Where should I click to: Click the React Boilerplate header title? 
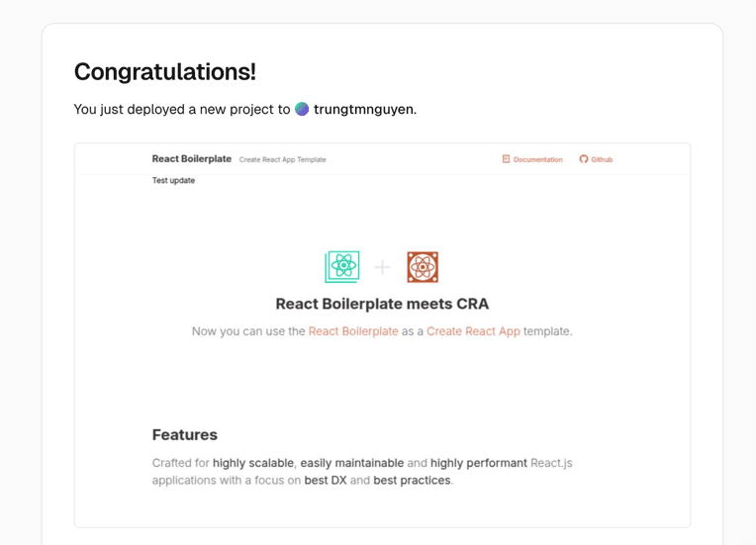(192, 159)
